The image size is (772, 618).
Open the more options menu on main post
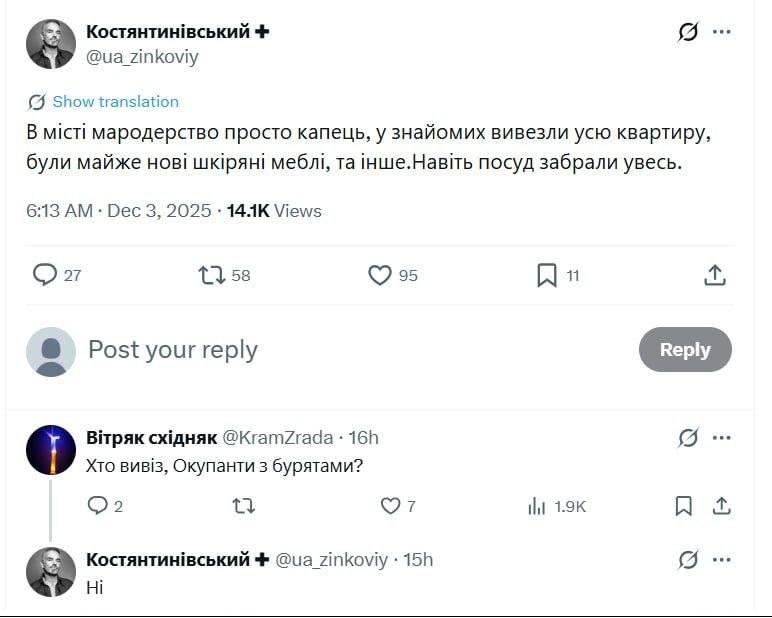(x=722, y=32)
